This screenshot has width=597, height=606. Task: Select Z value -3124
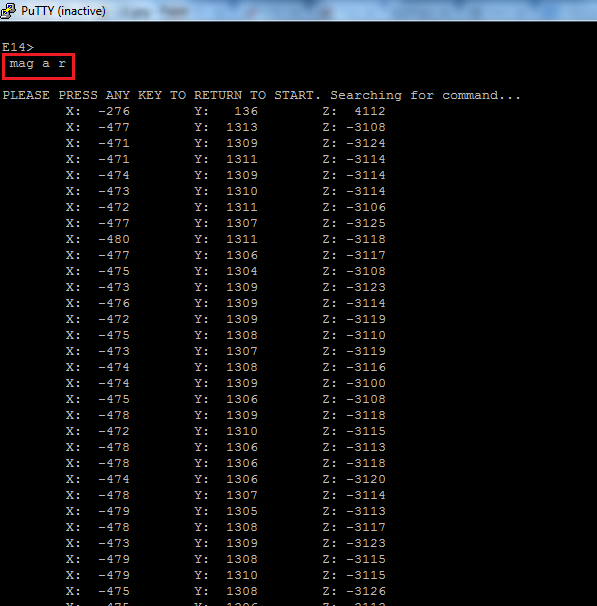point(366,143)
